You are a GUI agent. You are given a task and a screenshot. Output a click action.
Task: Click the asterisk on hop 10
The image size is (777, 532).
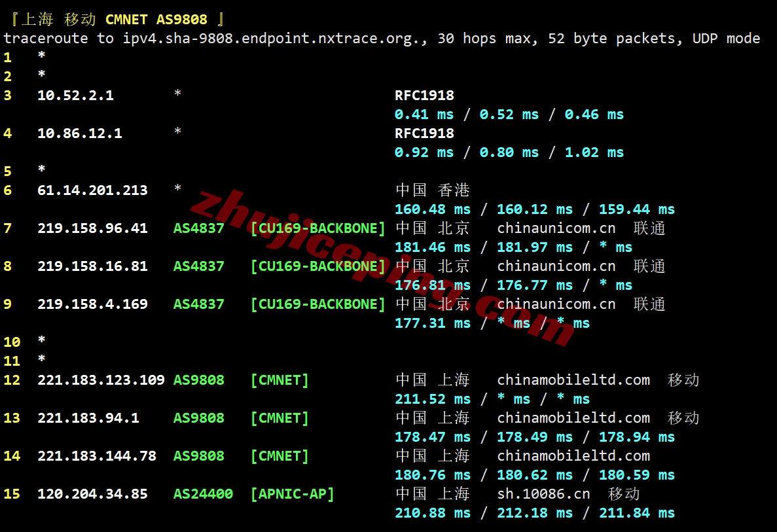pos(41,342)
